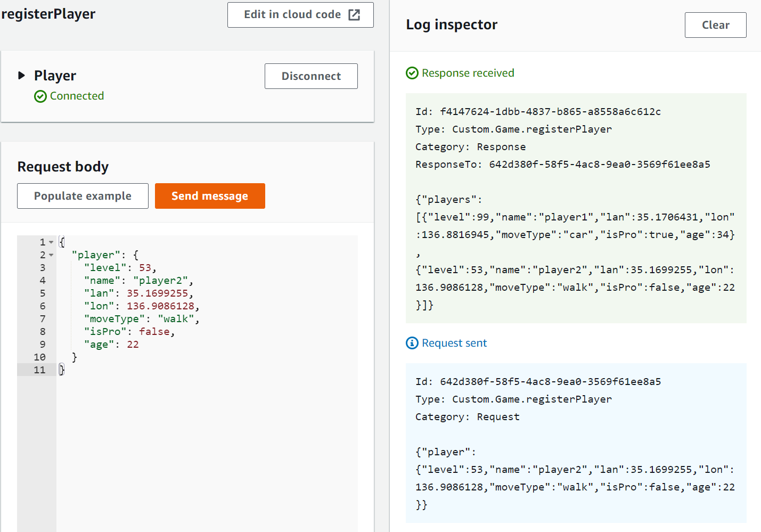The height and width of the screenshot is (532, 761).
Task: Click the green Connected checkmark icon
Action: coord(40,96)
